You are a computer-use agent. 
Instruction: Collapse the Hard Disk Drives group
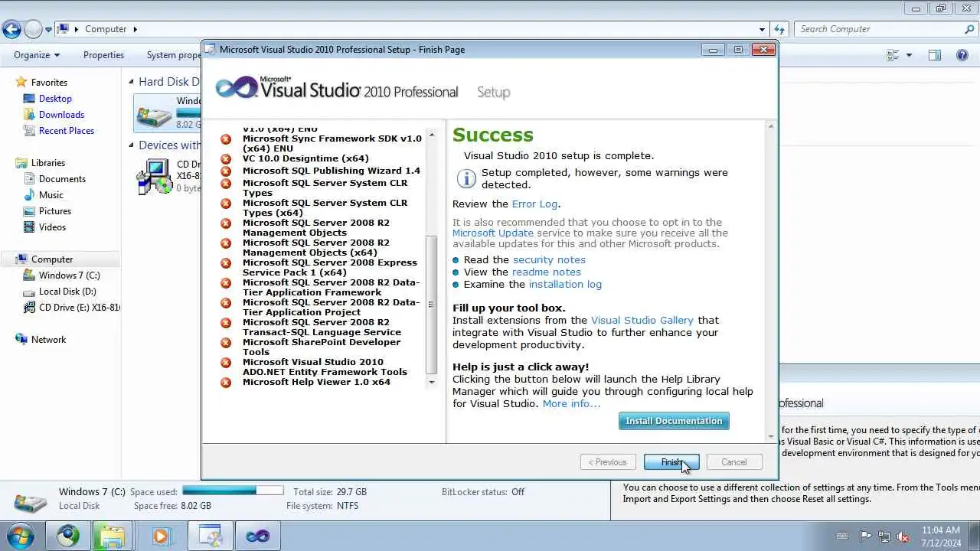(x=131, y=82)
